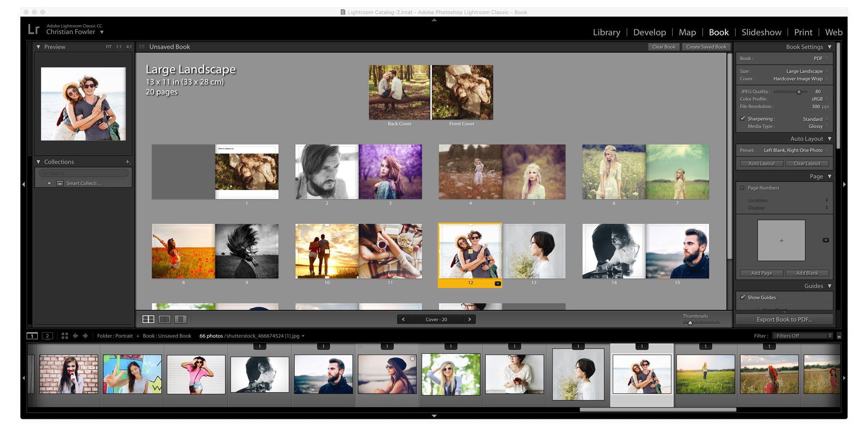Open the Develop module
The width and height of the screenshot is (868, 434).
pyautogui.click(x=649, y=32)
